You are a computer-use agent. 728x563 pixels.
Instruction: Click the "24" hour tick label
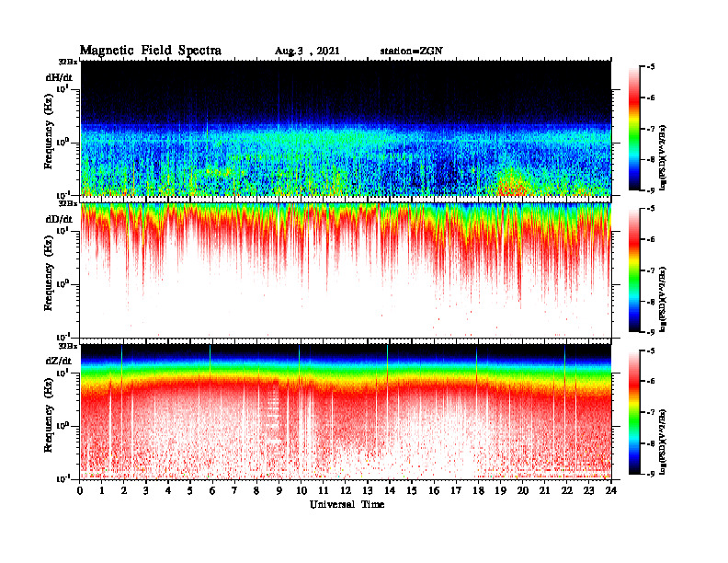[x=611, y=490]
